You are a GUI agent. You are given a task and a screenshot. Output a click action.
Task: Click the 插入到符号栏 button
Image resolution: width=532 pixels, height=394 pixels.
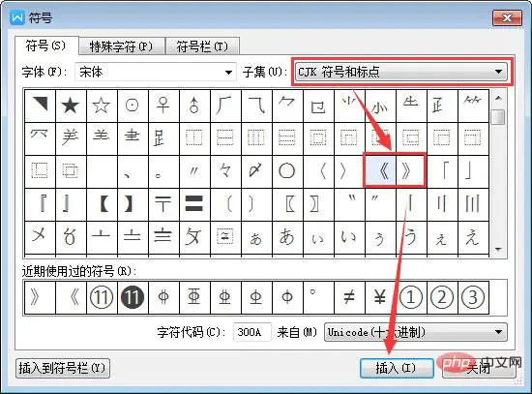[x=63, y=368]
